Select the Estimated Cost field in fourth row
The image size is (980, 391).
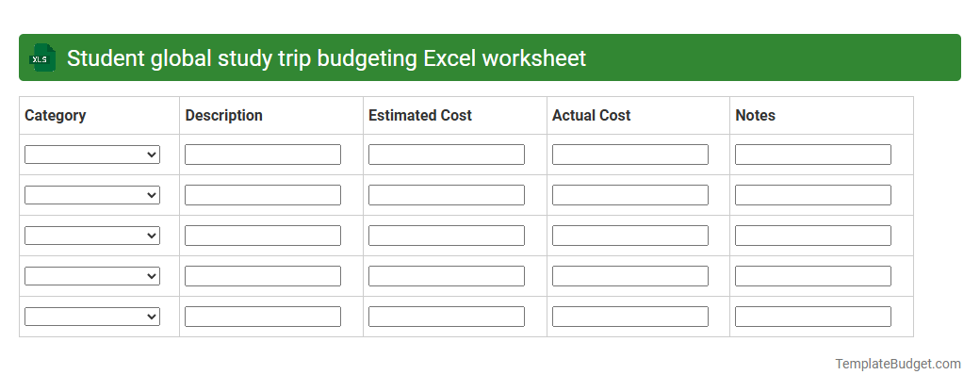click(x=447, y=276)
